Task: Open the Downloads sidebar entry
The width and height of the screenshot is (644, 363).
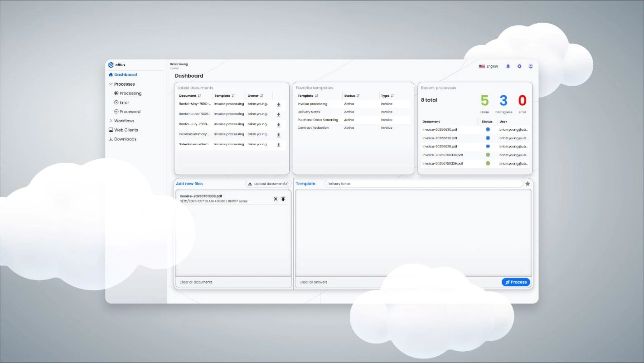Action: (x=122, y=139)
